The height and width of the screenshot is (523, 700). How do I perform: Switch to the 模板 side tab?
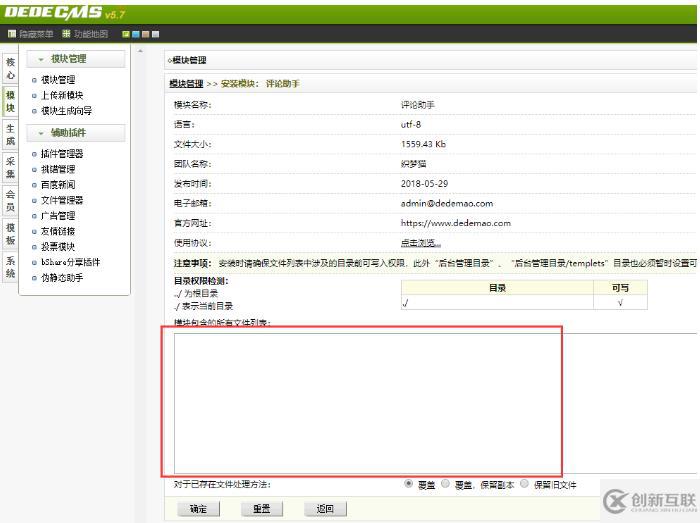coord(10,233)
